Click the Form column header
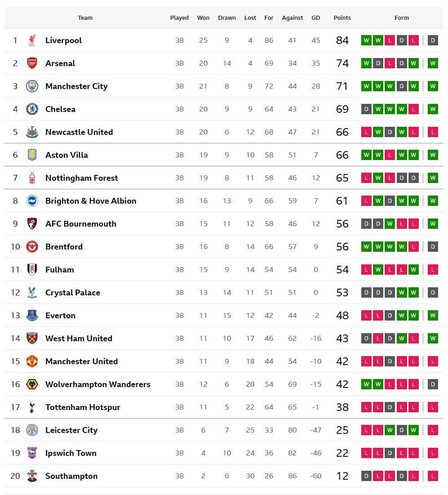448x495 pixels. pos(401,18)
